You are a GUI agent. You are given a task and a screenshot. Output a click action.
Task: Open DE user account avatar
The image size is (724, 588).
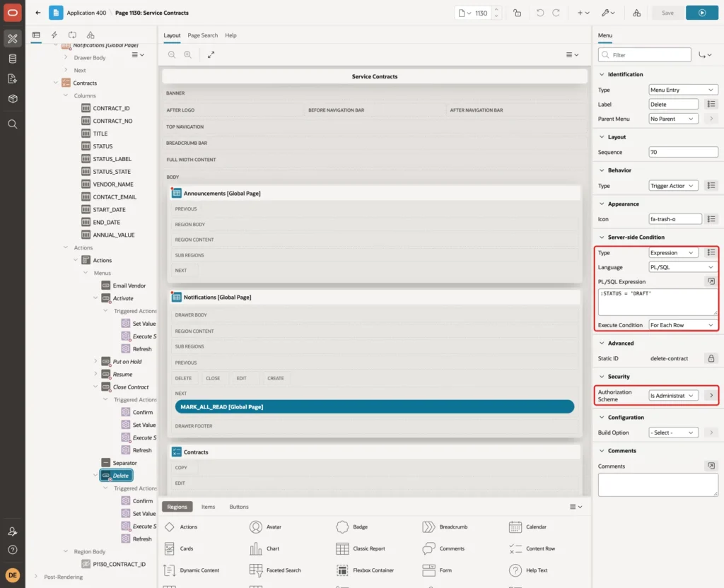coord(13,575)
